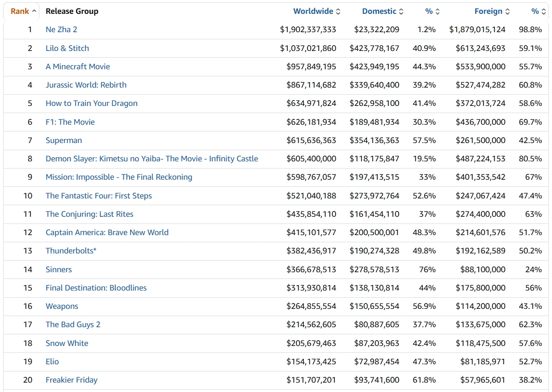Viewport: 552px width, 392px height.
Task: Click the Domestic column sort arrows
Action: (401, 12)
